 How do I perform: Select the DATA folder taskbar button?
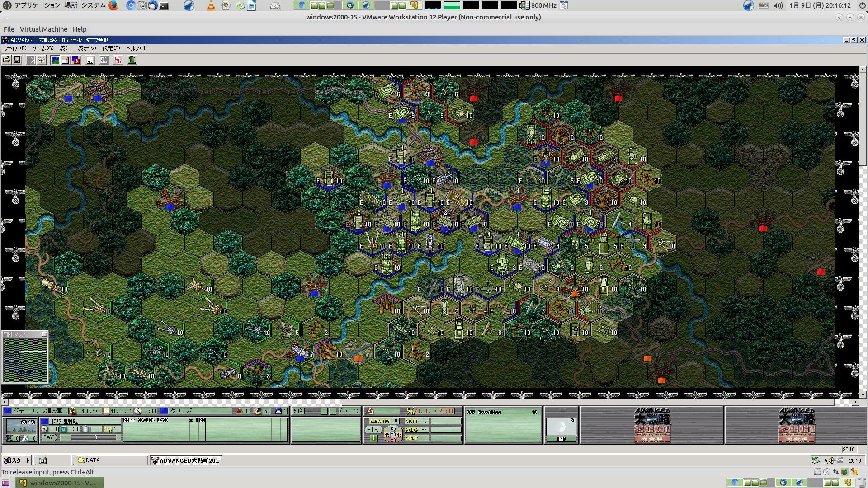pos(112,460)
